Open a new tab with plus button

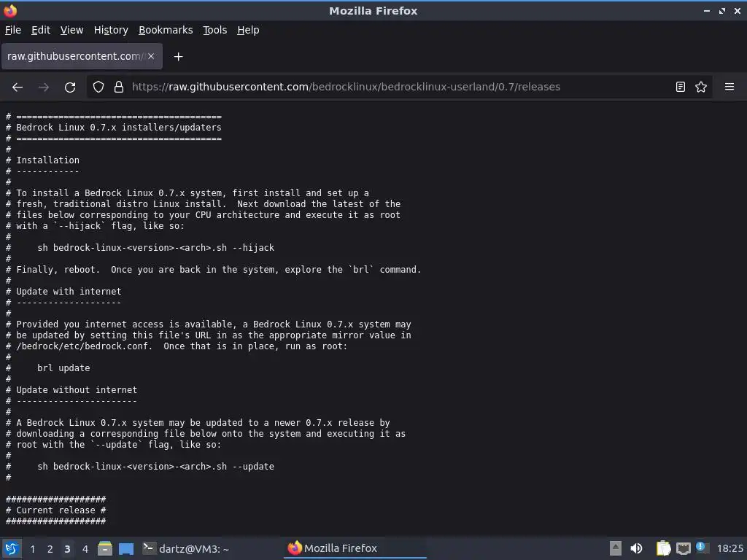[x=178, y=57]
